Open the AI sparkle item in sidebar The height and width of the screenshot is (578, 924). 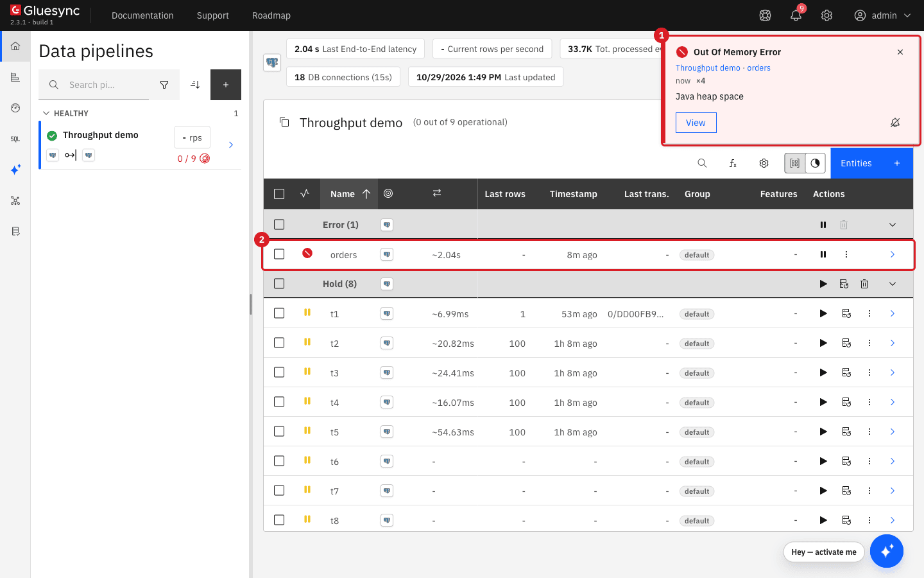[x=15, y=170]
